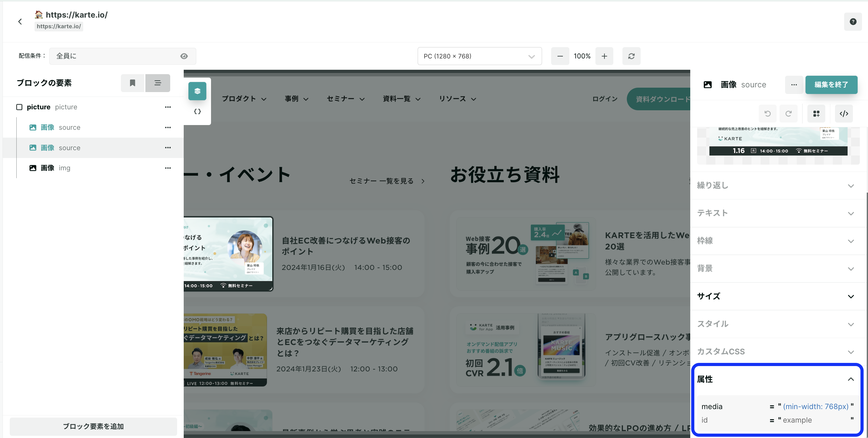Expand the カスタムCSS section
Image resolution: width=868 pixels, height=438 pixels.
778,352
